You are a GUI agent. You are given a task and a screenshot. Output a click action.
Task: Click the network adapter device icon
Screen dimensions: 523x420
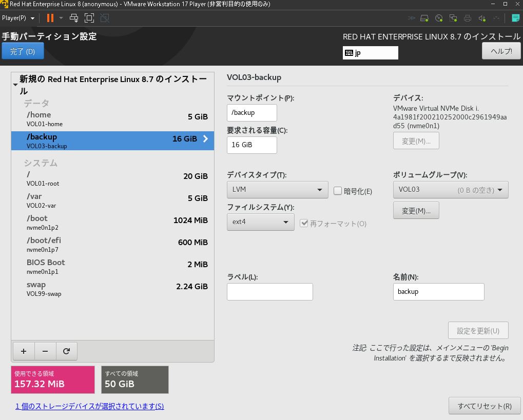(453, 18)
